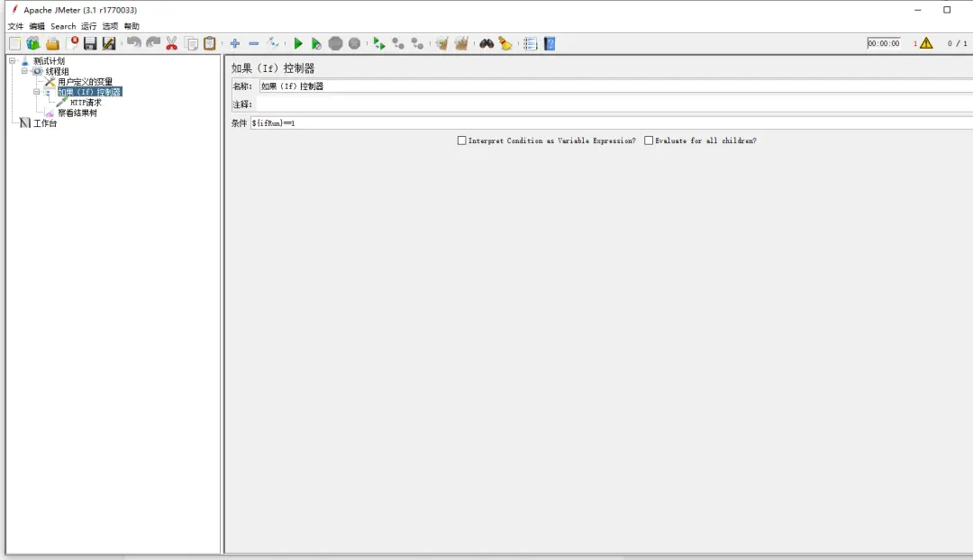973x560 pixels.
Task: Open the Function Helper dialog icon
Action: (530, 43)
